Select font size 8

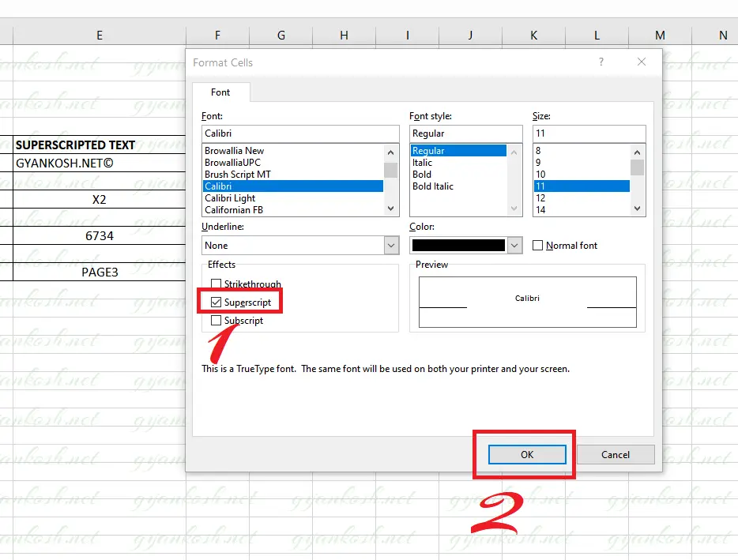pyautogui.click(x=582, y=151)
